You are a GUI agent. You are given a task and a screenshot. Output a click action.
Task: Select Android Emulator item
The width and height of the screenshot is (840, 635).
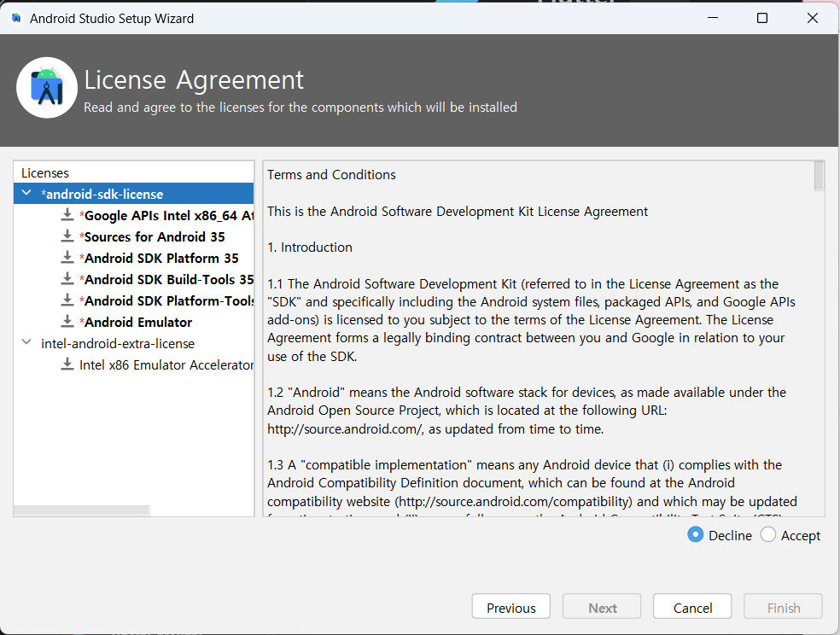pos(136,323)
